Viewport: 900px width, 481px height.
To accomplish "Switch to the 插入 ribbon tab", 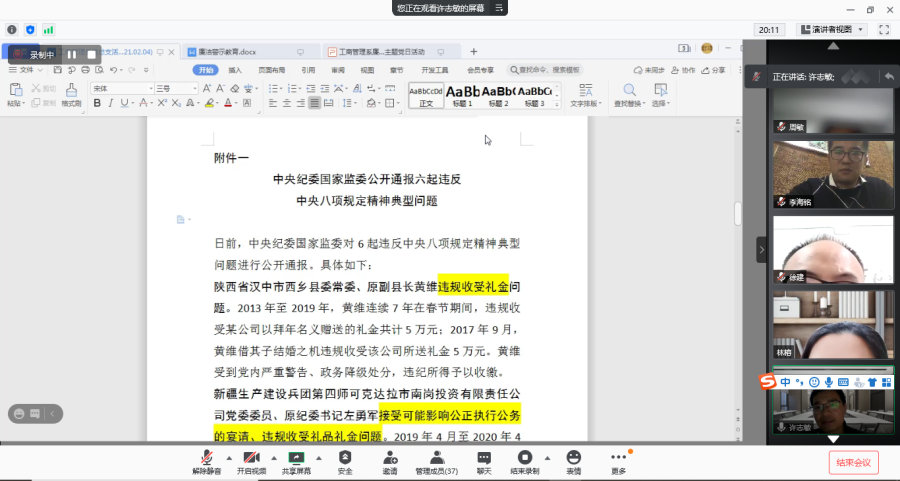I will pos(235,70).
